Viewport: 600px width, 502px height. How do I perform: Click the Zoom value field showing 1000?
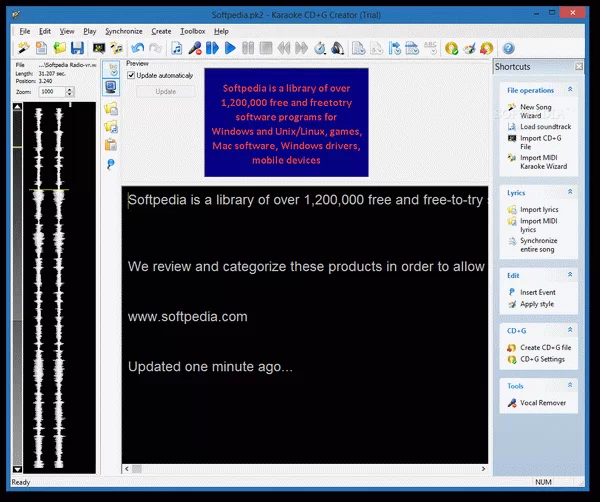click(52, 92)
